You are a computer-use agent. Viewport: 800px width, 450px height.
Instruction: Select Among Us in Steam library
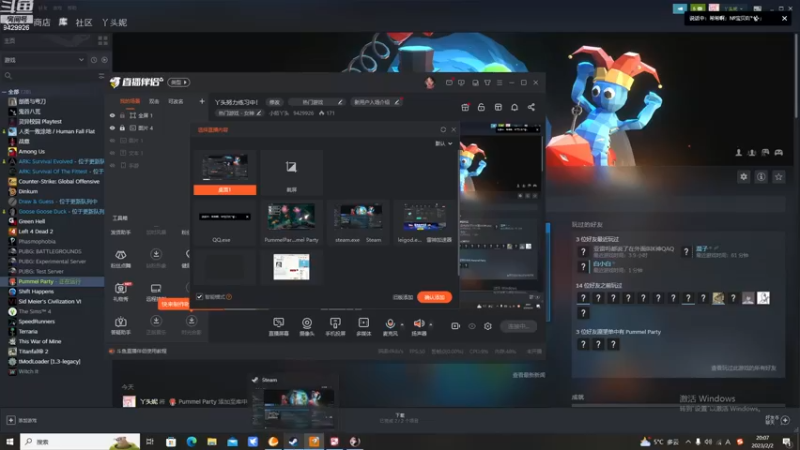[x=31, y=152]
